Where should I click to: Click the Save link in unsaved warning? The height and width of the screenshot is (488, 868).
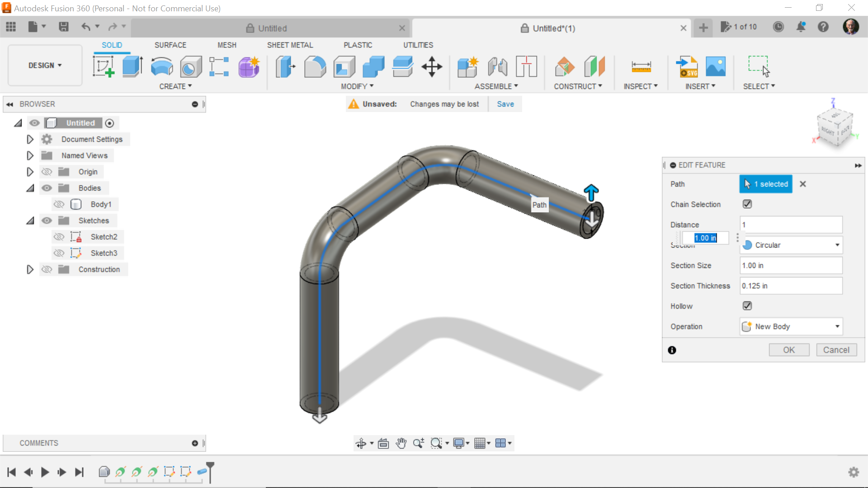[x=505, y=104]
